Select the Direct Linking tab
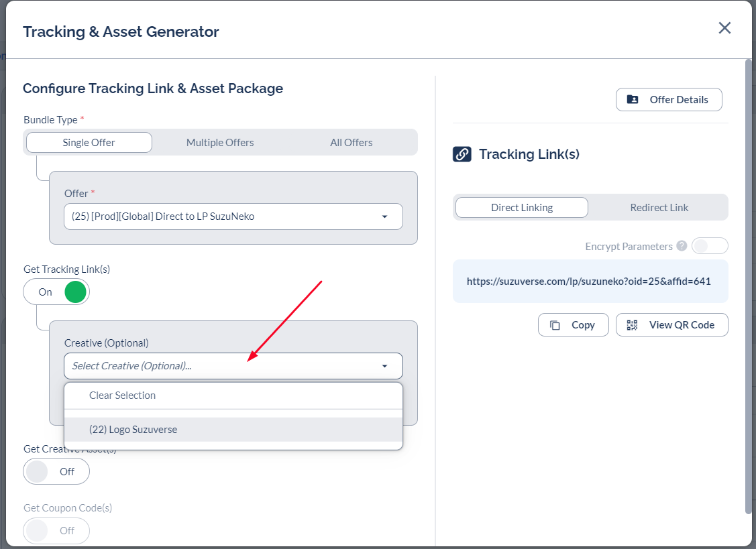 pyautogui.click(x=522, y=208)
